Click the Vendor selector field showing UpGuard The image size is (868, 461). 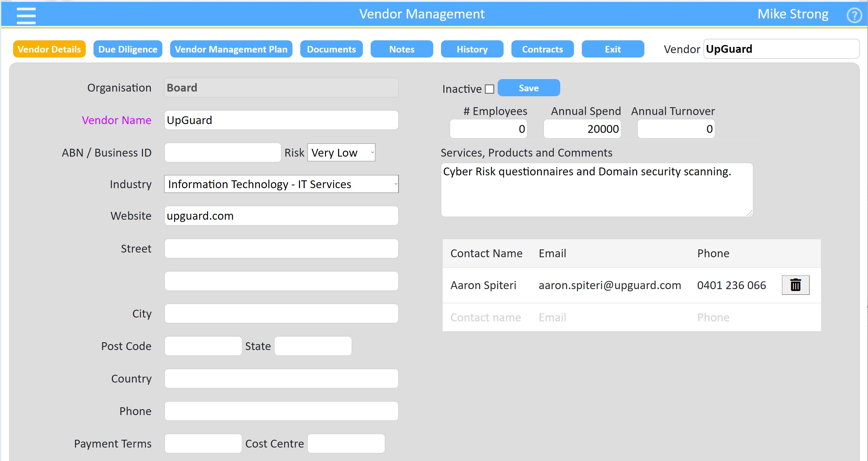(x=781, y=49)
